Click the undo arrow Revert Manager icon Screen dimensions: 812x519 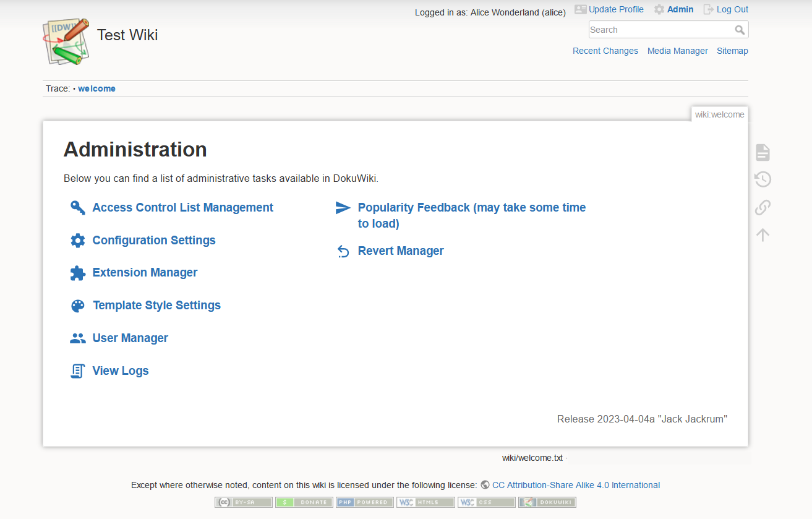point(343,251)
